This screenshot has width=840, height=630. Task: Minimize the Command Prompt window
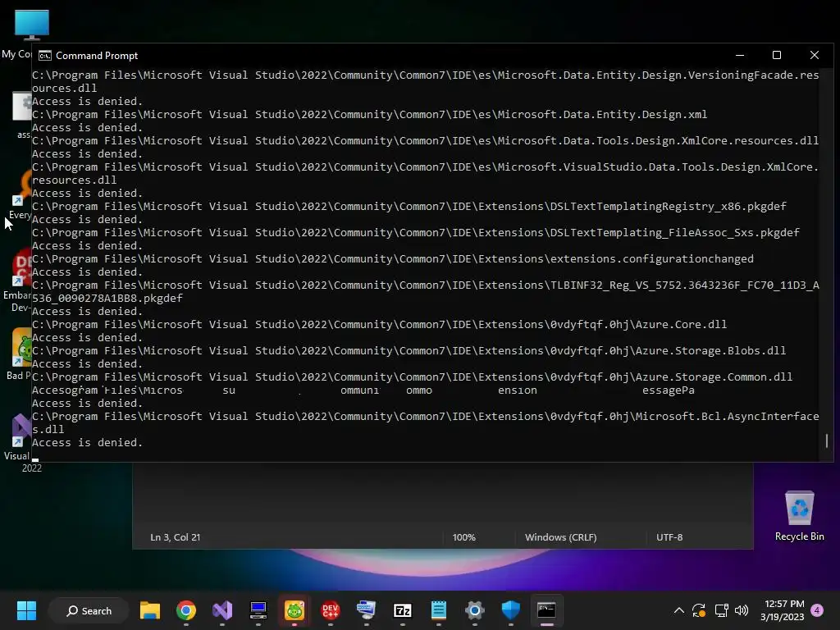coord(740,55)
